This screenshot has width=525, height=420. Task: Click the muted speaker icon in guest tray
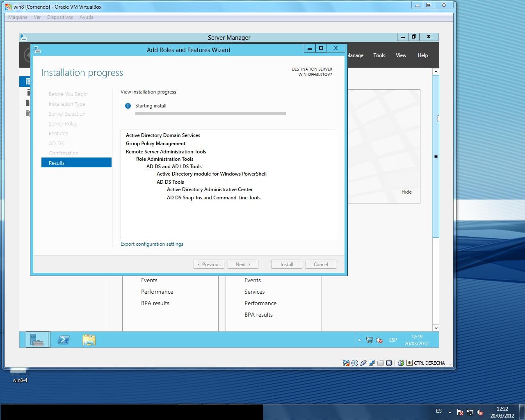point(379,340)
